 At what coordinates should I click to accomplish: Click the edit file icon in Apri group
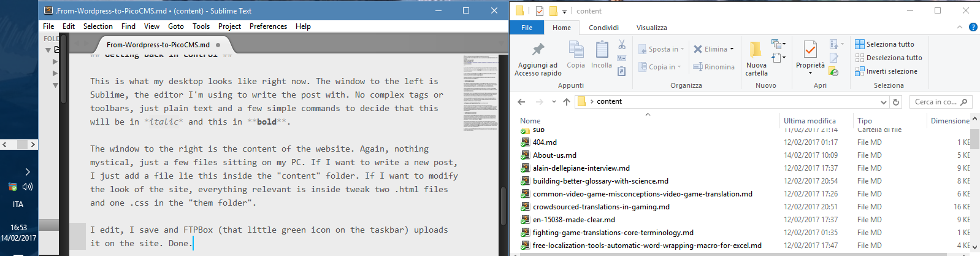click(x=834, y=58)
